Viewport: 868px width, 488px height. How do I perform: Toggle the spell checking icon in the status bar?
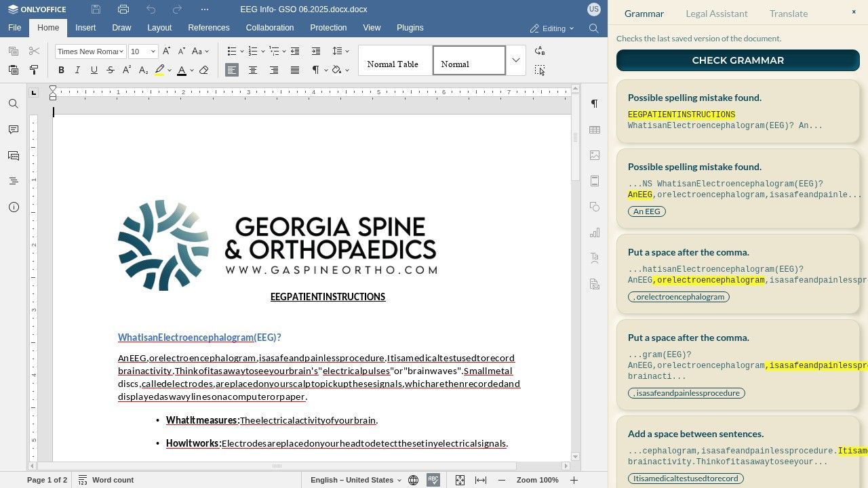pyautogui.click(x=433, y=480)
